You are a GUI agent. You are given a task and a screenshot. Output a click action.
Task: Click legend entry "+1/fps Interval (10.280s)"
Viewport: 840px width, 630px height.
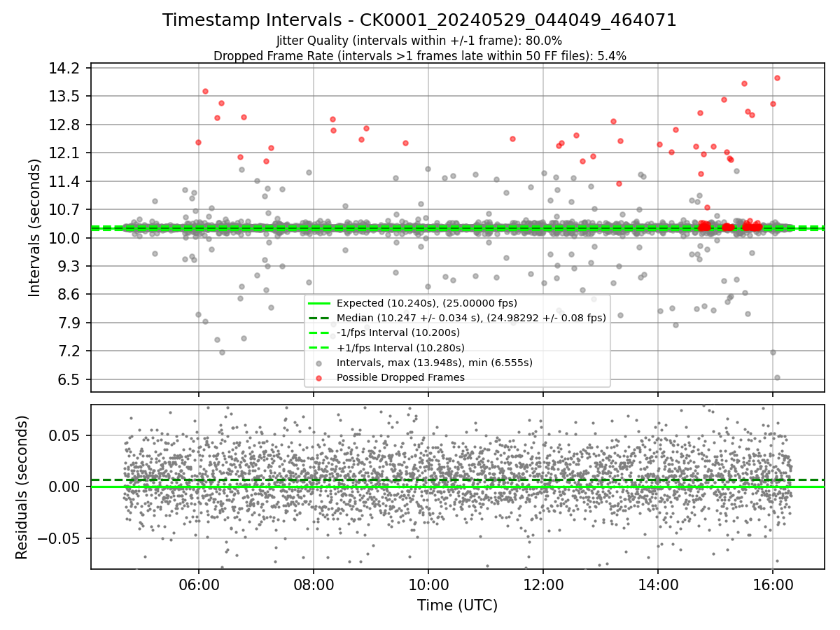400,347
